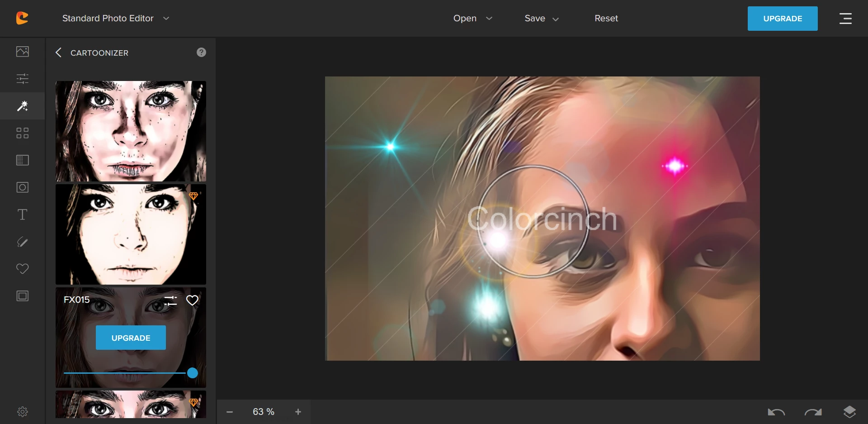Image resolution: width=868 pixels, height=424 pixels.
Task: Open the four-squares grid sidebar icon
Action: (22, 133)
